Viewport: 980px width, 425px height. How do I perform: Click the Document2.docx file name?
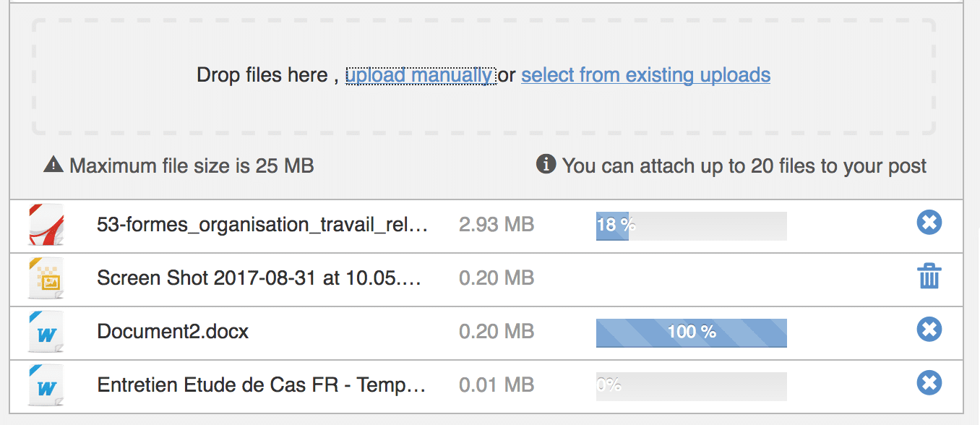(173, 332)
